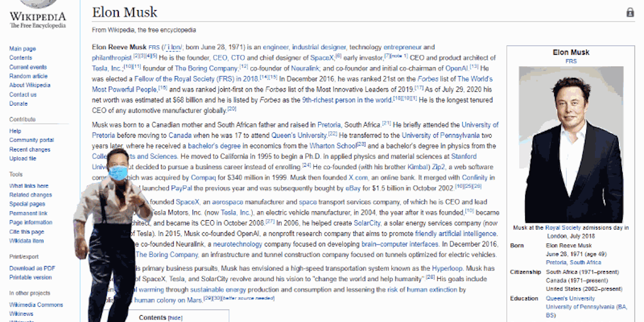Click citation reference [20]
This screenshot has width=644, height=322.
(x=232, y=109)
